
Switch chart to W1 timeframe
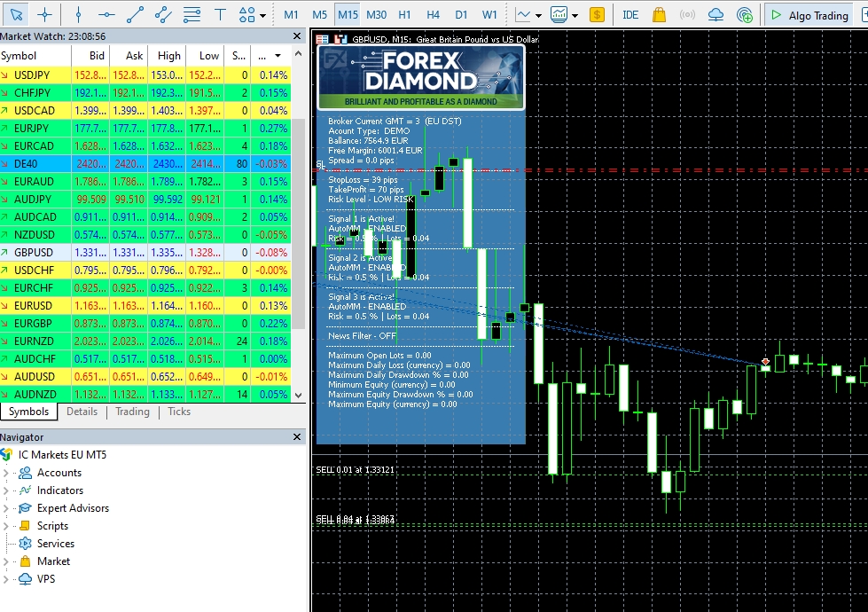point(489,15)
